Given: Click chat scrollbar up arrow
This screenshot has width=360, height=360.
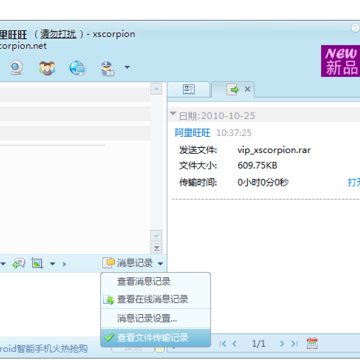Looking at the screenshot, I should (x=156, y=89).
